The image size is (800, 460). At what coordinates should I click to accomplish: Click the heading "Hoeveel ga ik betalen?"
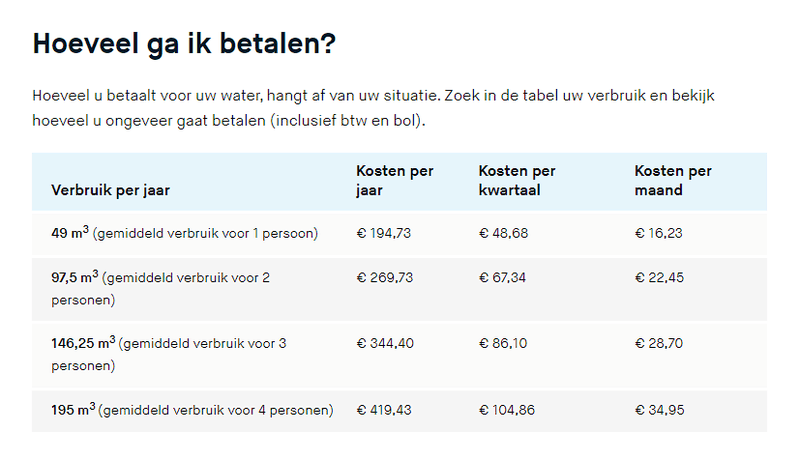(183, 44)
